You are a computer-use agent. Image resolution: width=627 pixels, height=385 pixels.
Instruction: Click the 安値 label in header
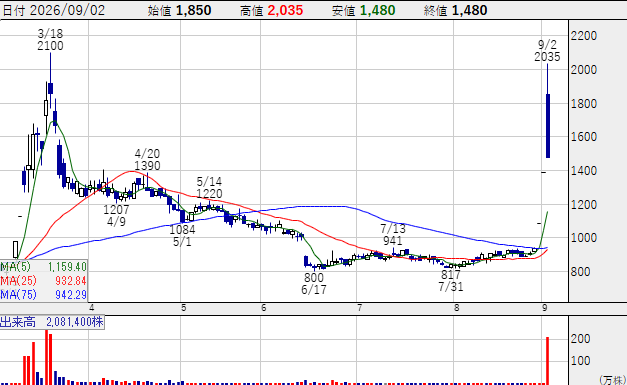tap(343, 11)
